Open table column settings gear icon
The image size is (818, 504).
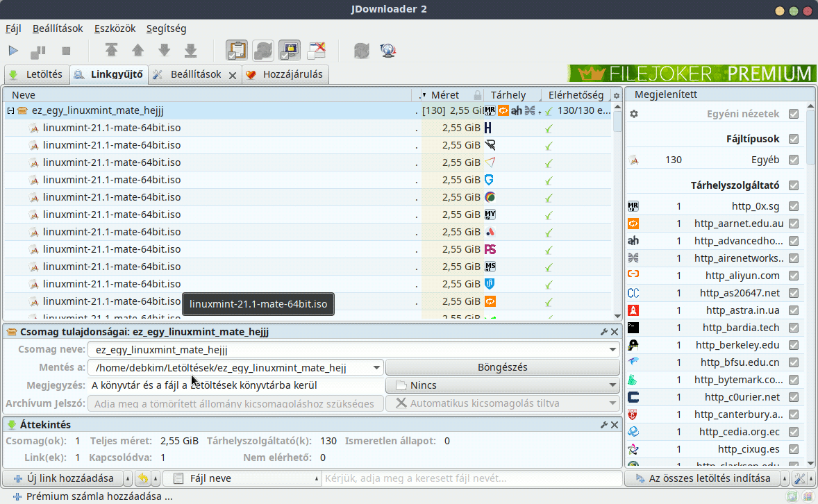tap(617, 96)
